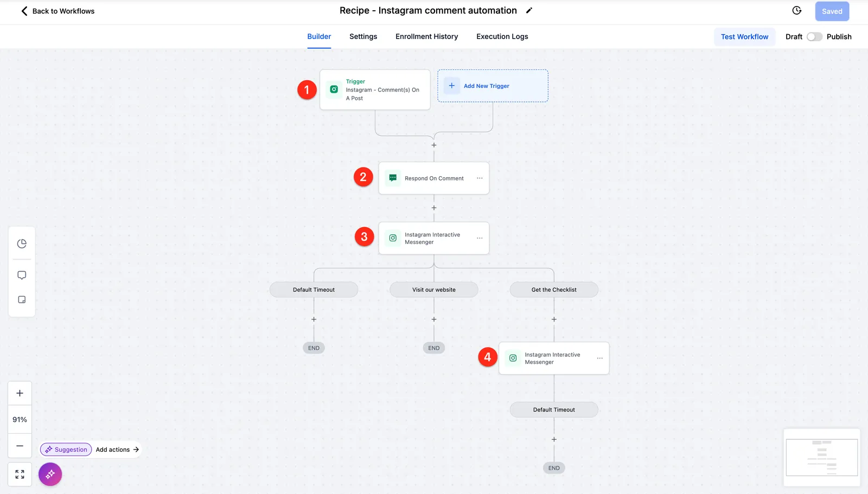Click the workflow minimap thumbnail
868x494 pixels.
point(821,458)
